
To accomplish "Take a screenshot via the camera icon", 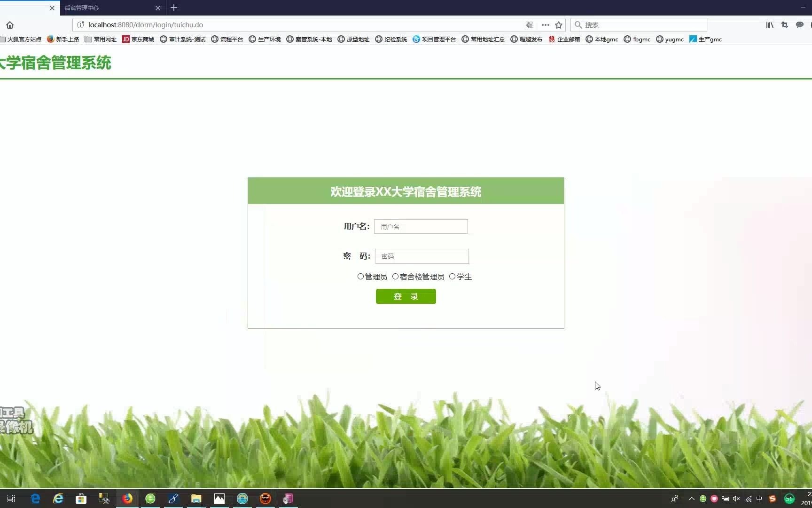I will pyautogui.click(x=784, y=25).
